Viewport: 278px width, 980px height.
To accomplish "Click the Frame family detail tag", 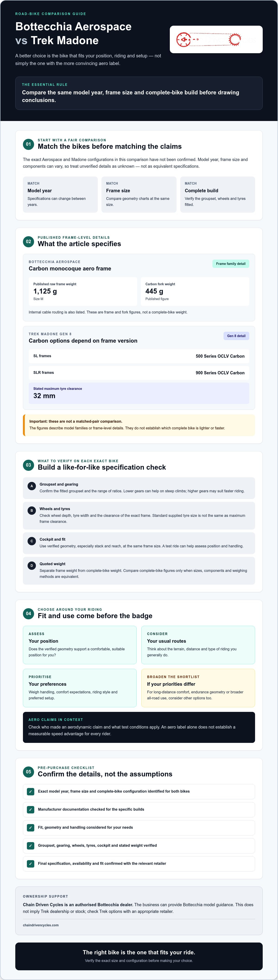I will point(231,264).
